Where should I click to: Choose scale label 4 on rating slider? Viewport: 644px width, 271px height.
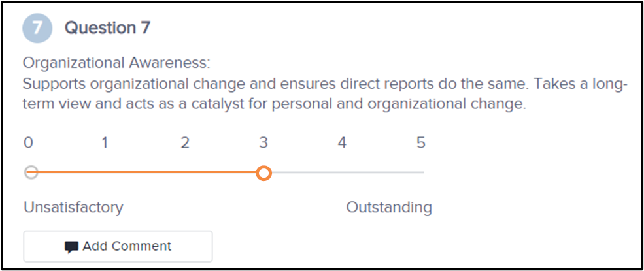pyautogui.click(x=342, y=143)
